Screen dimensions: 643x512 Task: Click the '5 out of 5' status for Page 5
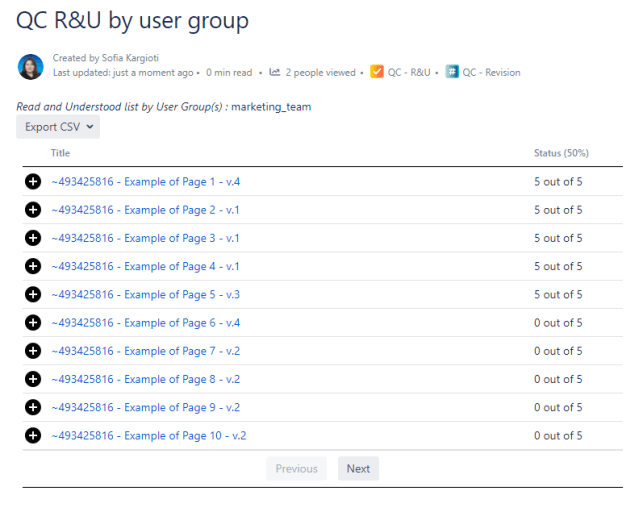[558, 294]
